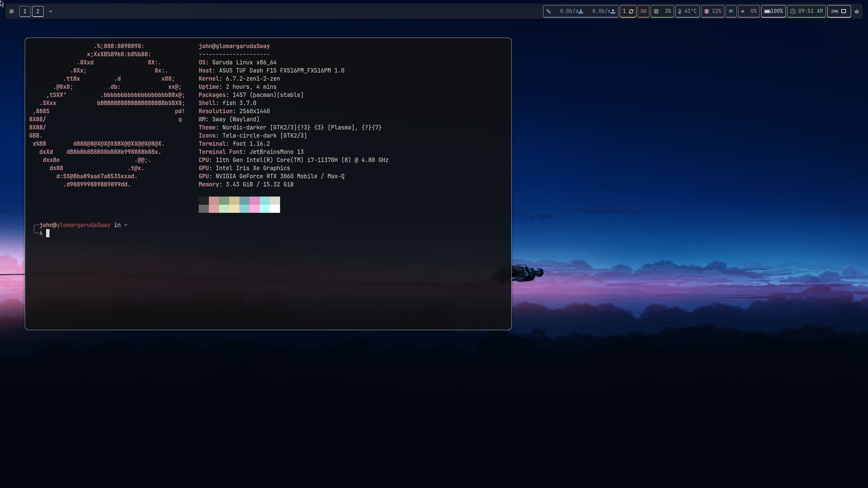
Task: Click the window title tilde in bar
Action: click(x=51, y=11)
